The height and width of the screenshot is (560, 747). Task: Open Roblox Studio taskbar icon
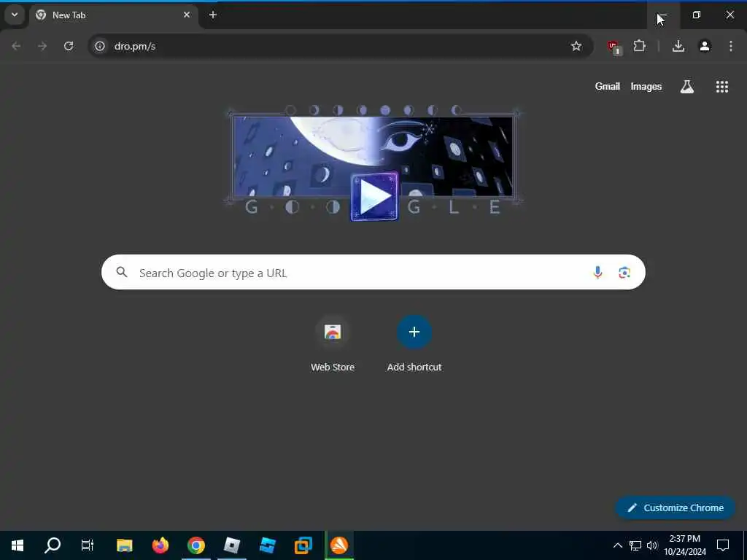267,545
